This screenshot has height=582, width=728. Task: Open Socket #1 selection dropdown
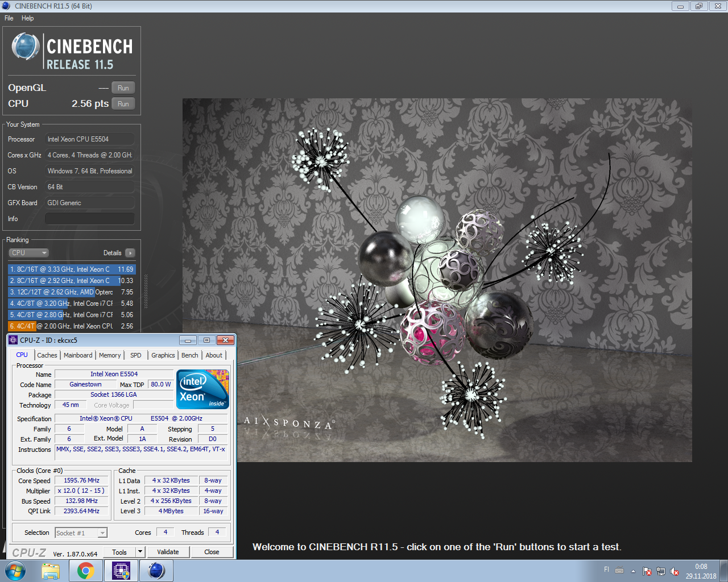coord(81,533)
